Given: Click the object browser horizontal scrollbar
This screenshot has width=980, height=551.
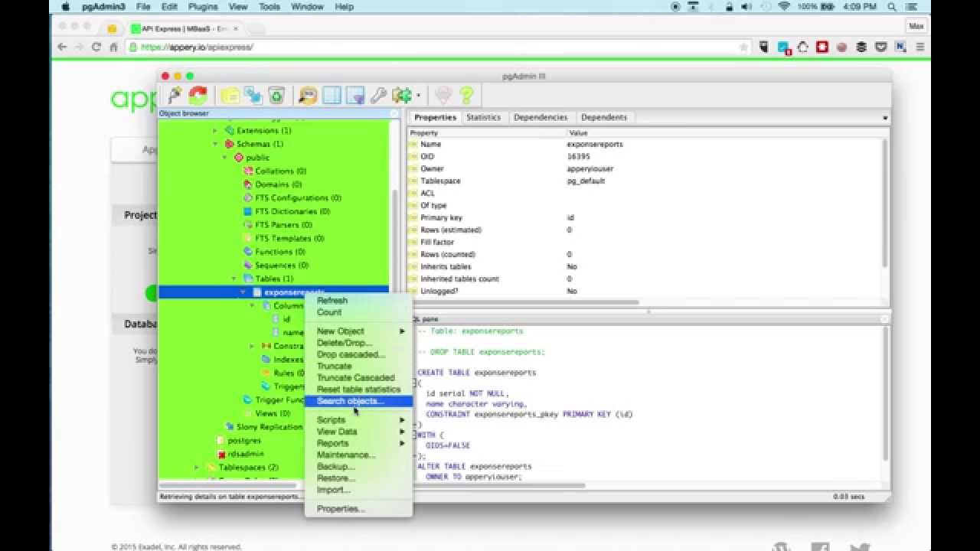Looking at the screenshot, I should [x=228, y=485].
